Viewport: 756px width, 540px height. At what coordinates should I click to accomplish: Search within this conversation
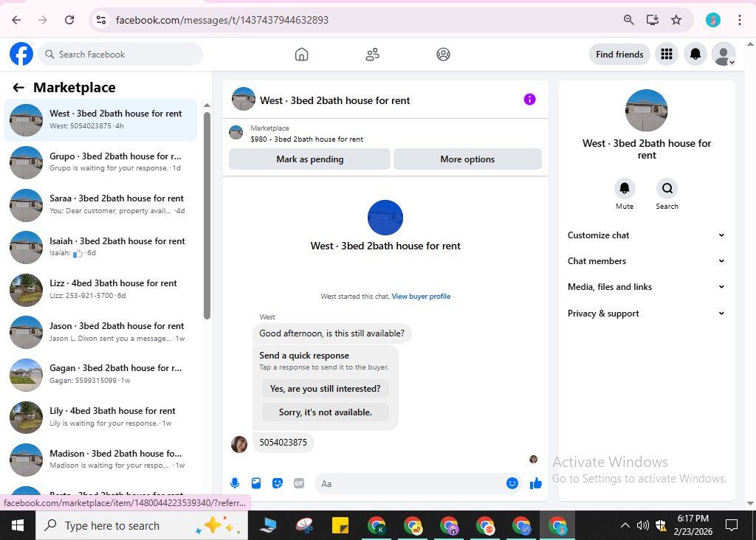pos(667,188)
